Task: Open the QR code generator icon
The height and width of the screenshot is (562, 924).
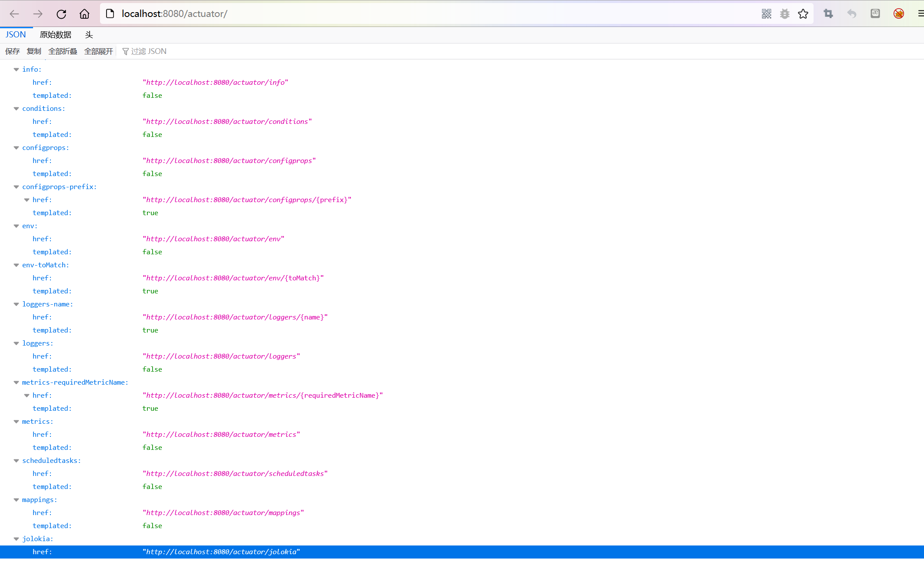Action: pos(766,14)
